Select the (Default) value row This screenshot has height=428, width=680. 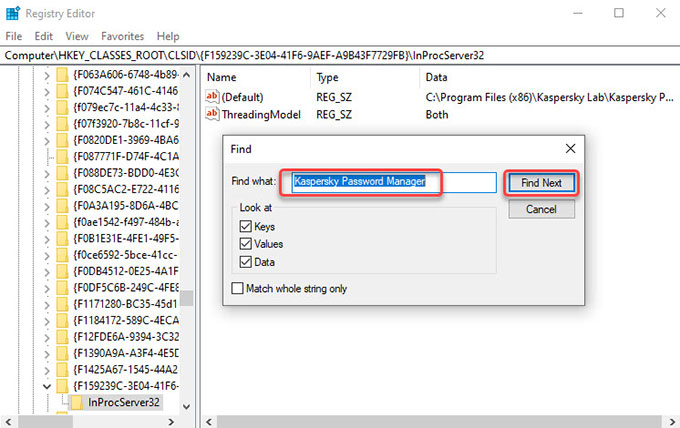(x=441, y=97)
